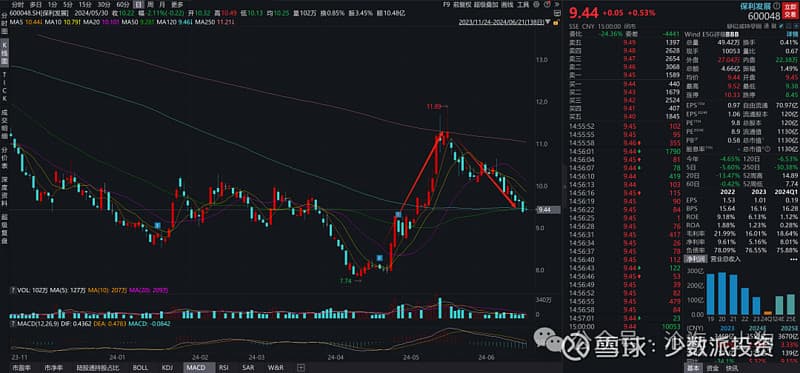
Task: Select the 快讯 bottom tab
Action: point(731,368)
